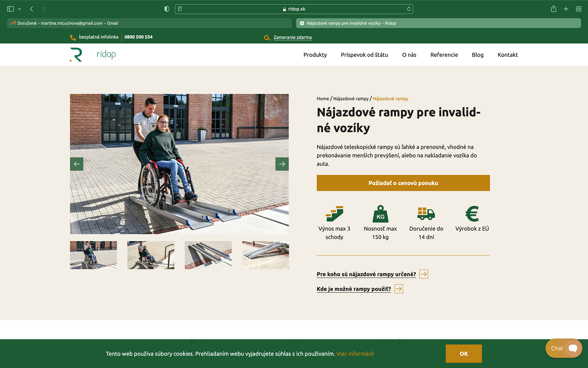588x368 pixels.
Task: Show next gallery image with right arrow
Action: (x=282, y=164)
